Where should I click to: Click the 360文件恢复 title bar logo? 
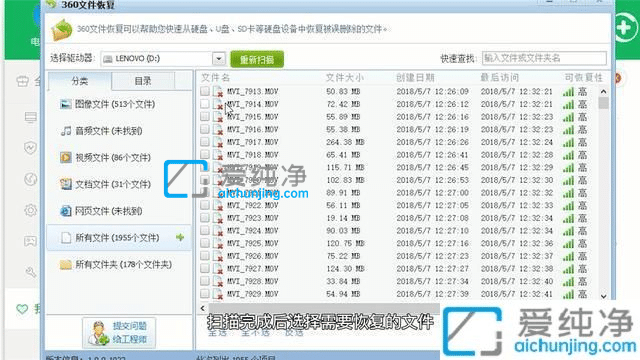[51, 4]
